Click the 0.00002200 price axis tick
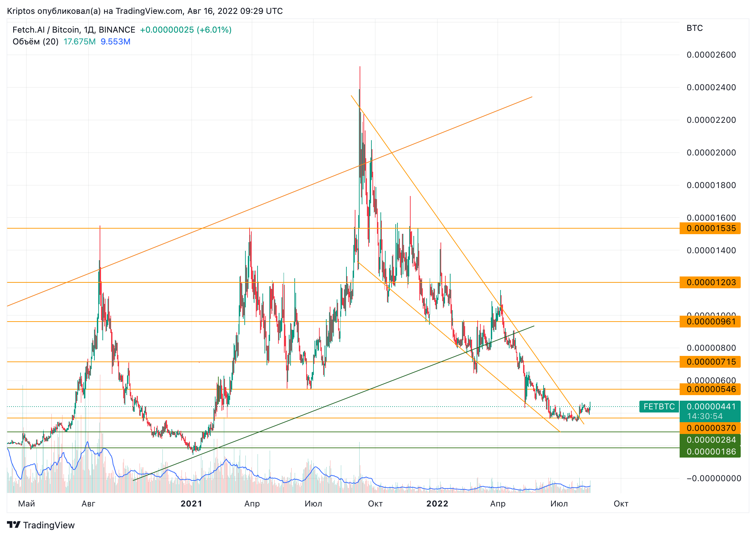Screen dimensions: 756x537 pyautogui.click(x=711, y=120)
